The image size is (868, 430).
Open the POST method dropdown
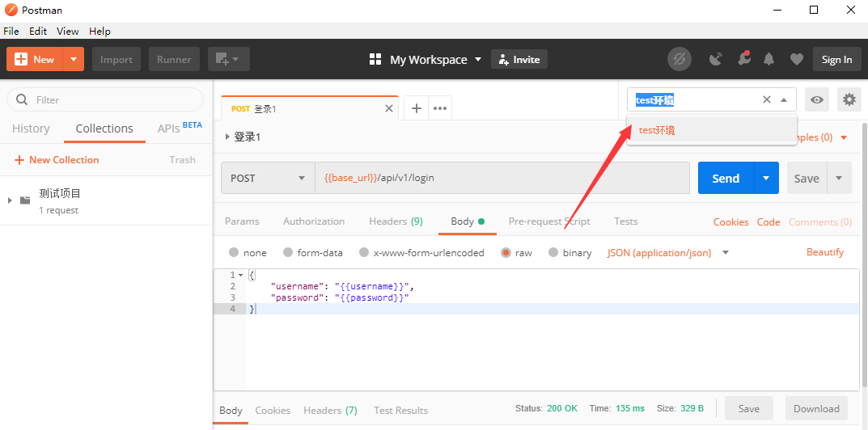point(269,178)
